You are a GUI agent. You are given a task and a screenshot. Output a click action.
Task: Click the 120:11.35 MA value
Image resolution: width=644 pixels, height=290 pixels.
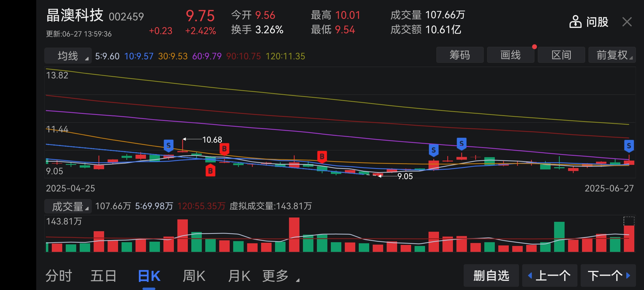(285, 56)
